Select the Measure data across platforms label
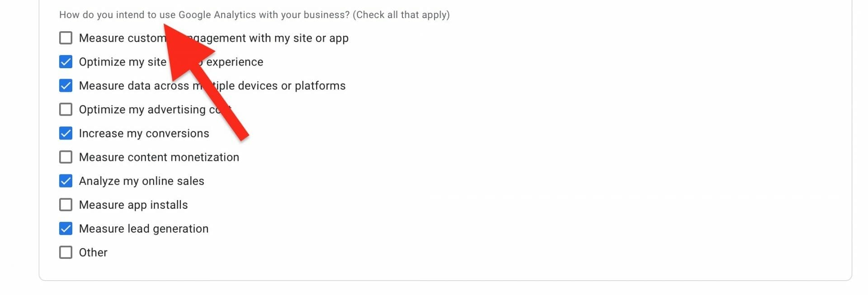The image size is (868, 295). [x=212, y=85]
